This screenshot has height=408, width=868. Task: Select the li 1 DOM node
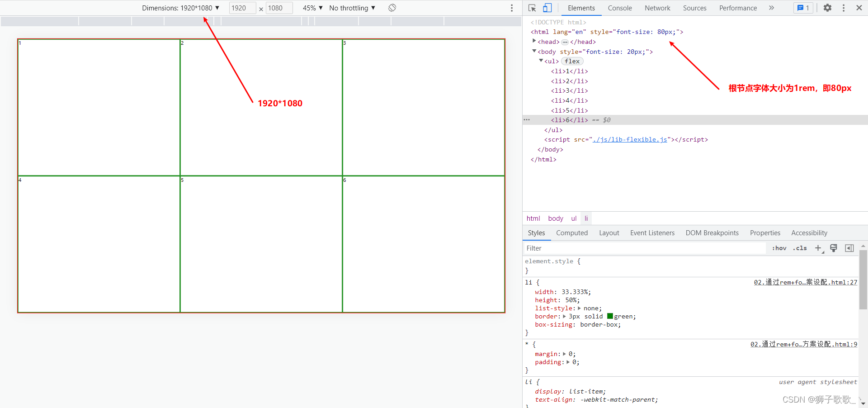[x=569, y=71]
